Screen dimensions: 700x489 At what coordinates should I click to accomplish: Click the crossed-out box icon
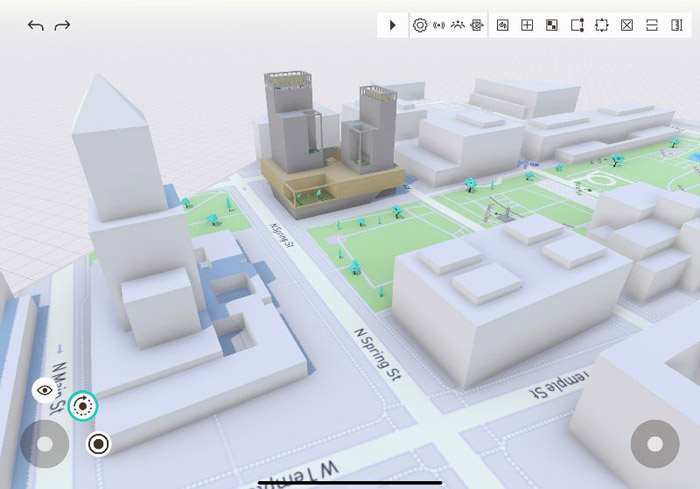[x=627, y=25]
